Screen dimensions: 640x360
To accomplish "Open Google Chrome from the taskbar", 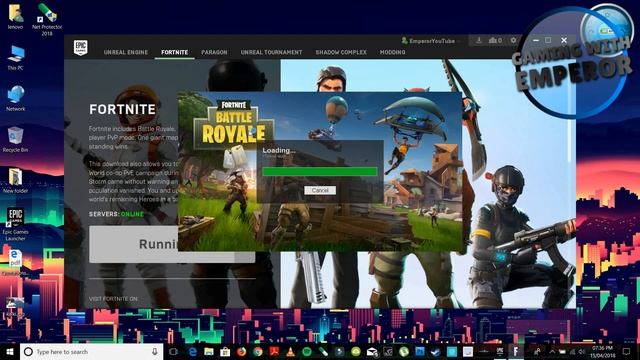I will click(258, 351).
